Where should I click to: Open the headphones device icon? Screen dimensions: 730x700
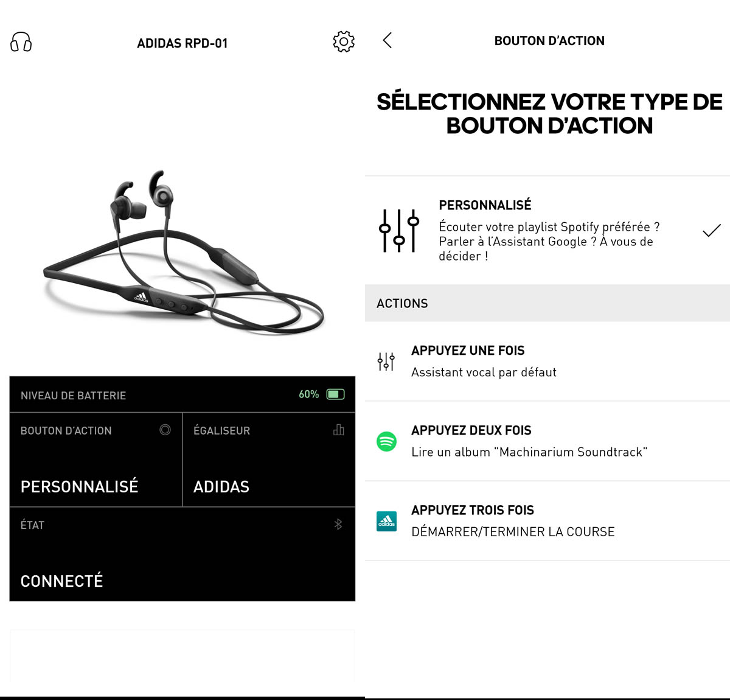(21, 42)
